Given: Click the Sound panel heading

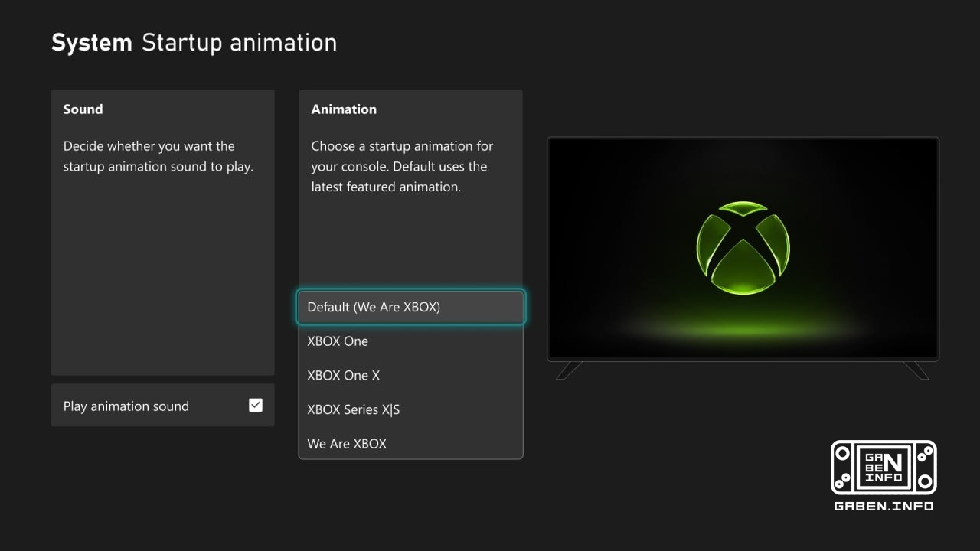Looking at the screenshot, I should tap(83, 109).
